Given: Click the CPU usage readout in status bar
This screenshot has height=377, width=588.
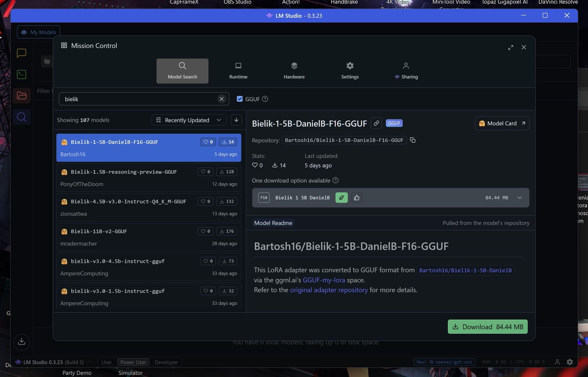Looking at the screenshot, I should click(x=530, y=362).
